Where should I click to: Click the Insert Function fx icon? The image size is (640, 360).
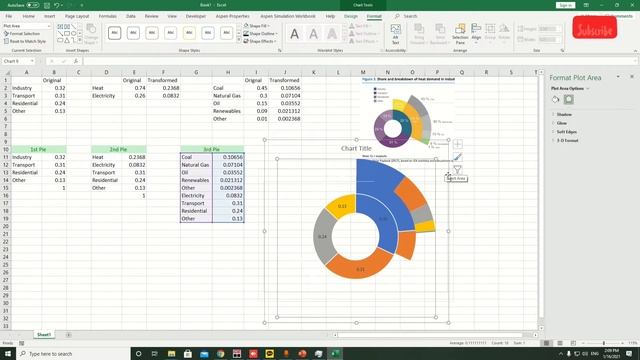pos(76,61)
